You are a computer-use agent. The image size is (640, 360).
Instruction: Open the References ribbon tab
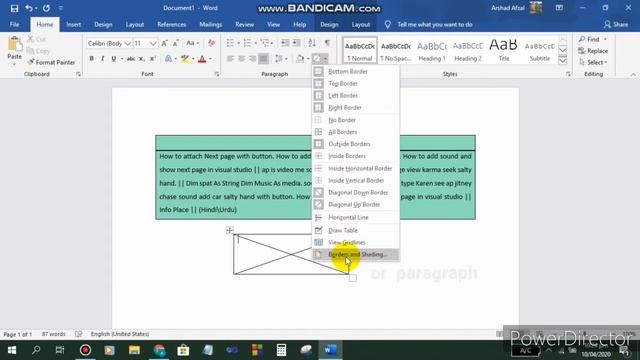[x=171, y=24]
